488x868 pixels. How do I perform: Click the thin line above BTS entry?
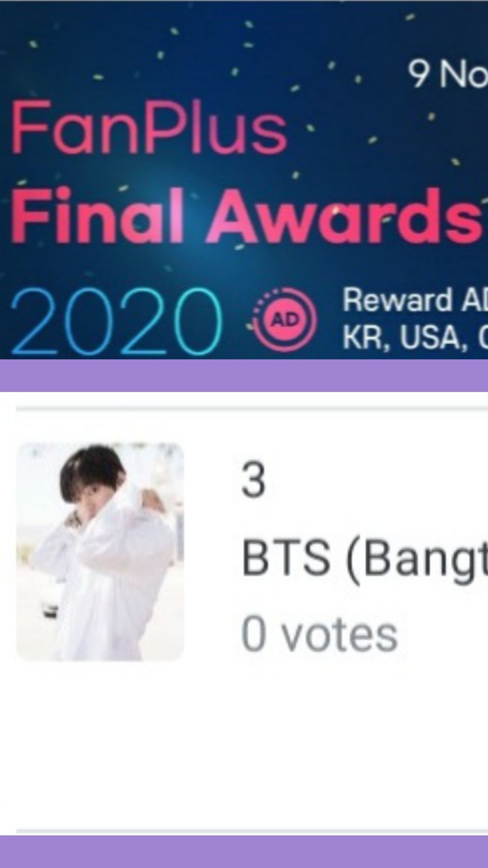(252, 408)
